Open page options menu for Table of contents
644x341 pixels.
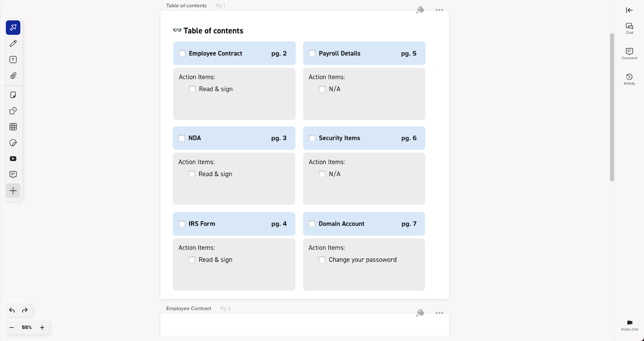coord(440,10)
